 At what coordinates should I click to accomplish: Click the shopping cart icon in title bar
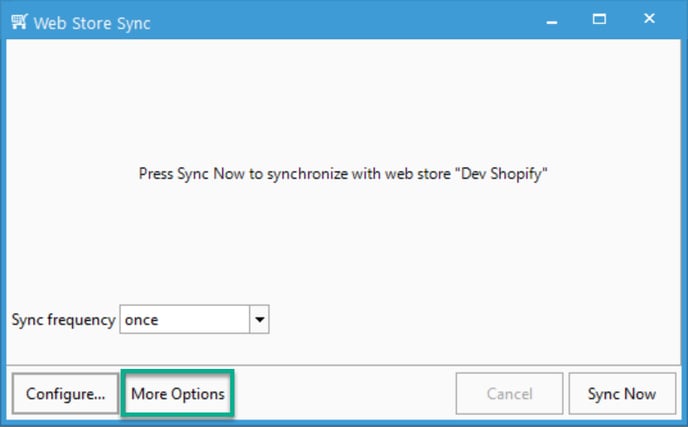pos(19,22)
